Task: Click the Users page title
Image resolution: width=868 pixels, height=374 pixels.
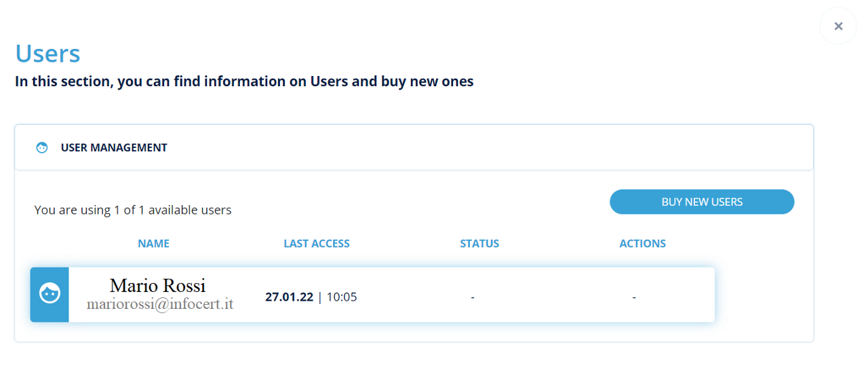Action: 47,53
